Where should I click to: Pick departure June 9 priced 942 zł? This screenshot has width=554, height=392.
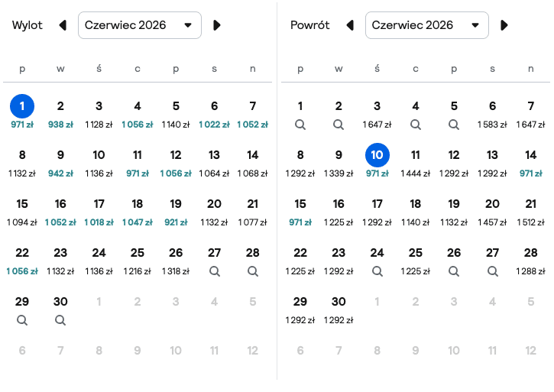tap(60, 164)
